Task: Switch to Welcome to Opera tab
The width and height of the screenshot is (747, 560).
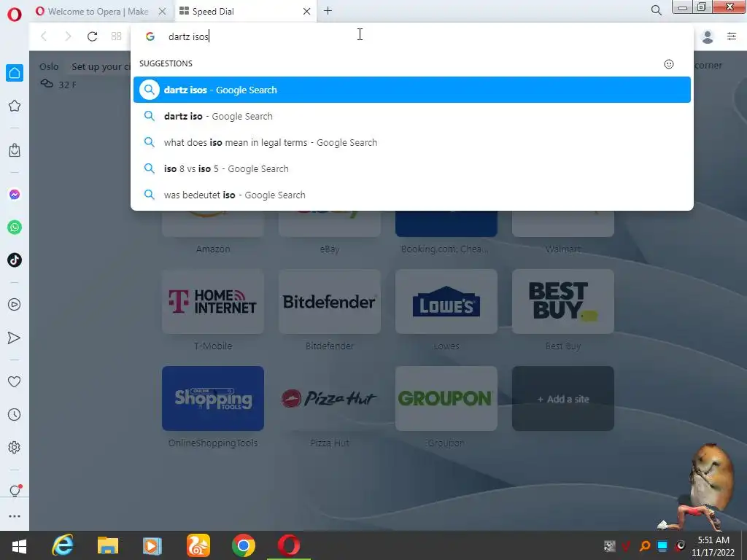Action: [98, 12]
